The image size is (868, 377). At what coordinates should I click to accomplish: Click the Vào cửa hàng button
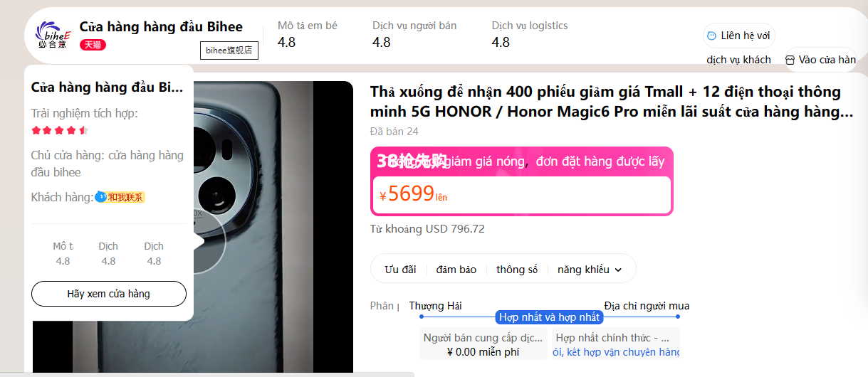click(x=820, y=60)
